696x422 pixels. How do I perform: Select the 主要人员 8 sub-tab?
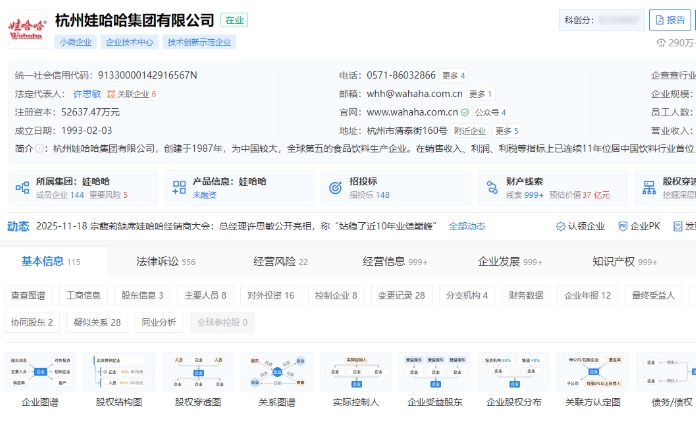pos(206,295)
